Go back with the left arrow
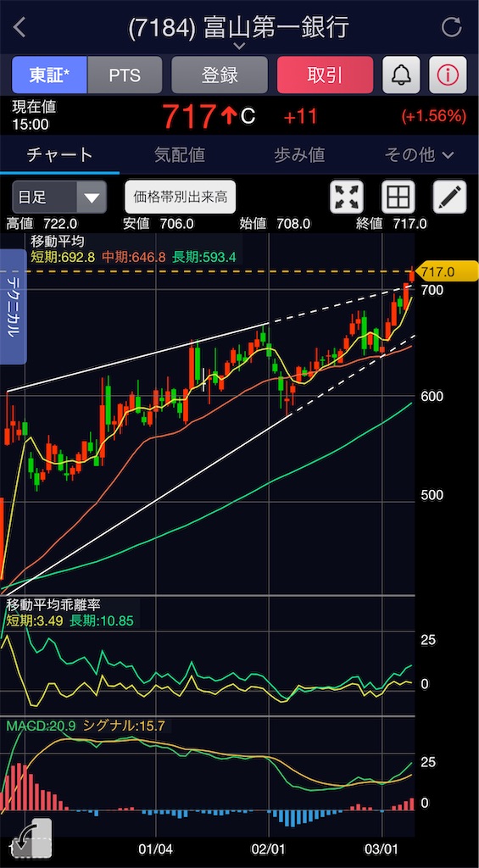The height and width of the screenshot is (868, 479). click(19, 27)
